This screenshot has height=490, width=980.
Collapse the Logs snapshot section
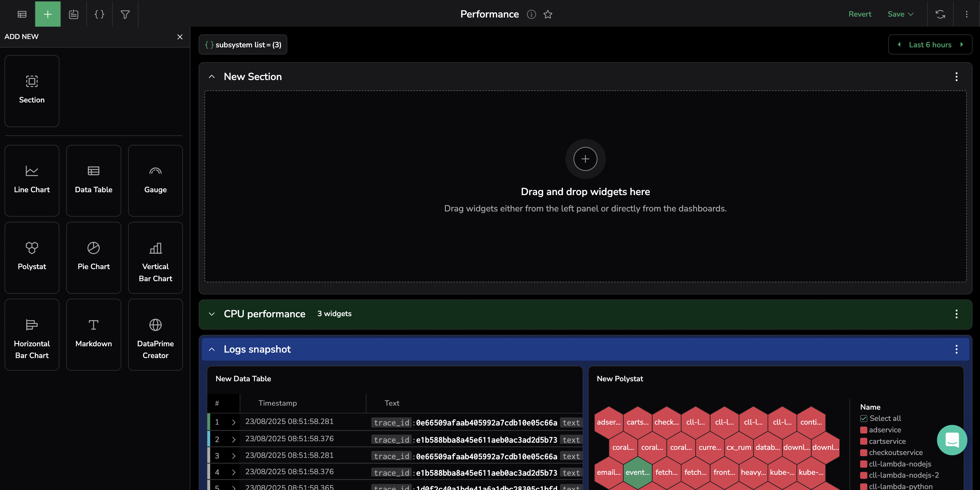click(212, 349)
